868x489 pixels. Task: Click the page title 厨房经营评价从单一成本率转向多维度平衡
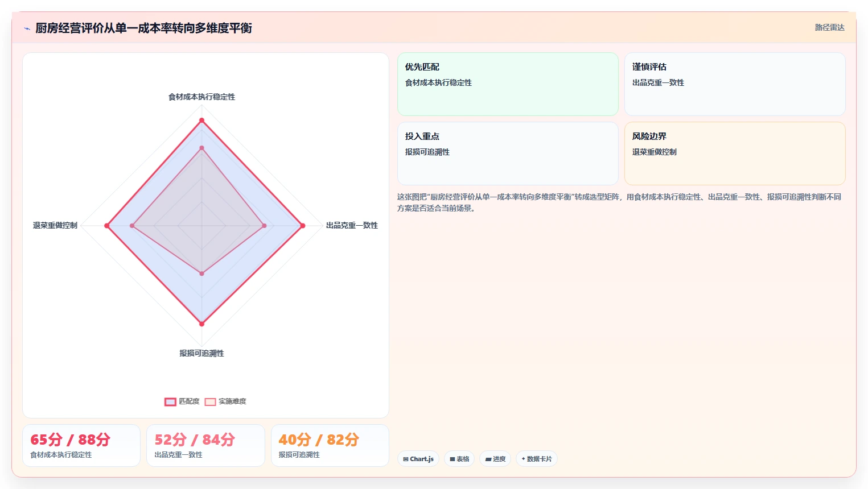coord(143,28)
